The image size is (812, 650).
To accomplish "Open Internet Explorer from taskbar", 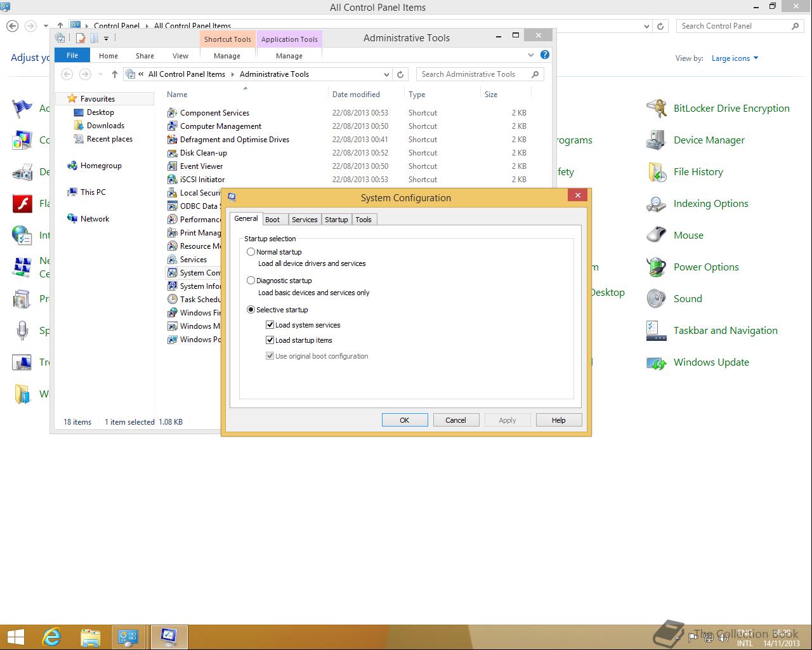I will pyautogui.click(x=51, y=637).
